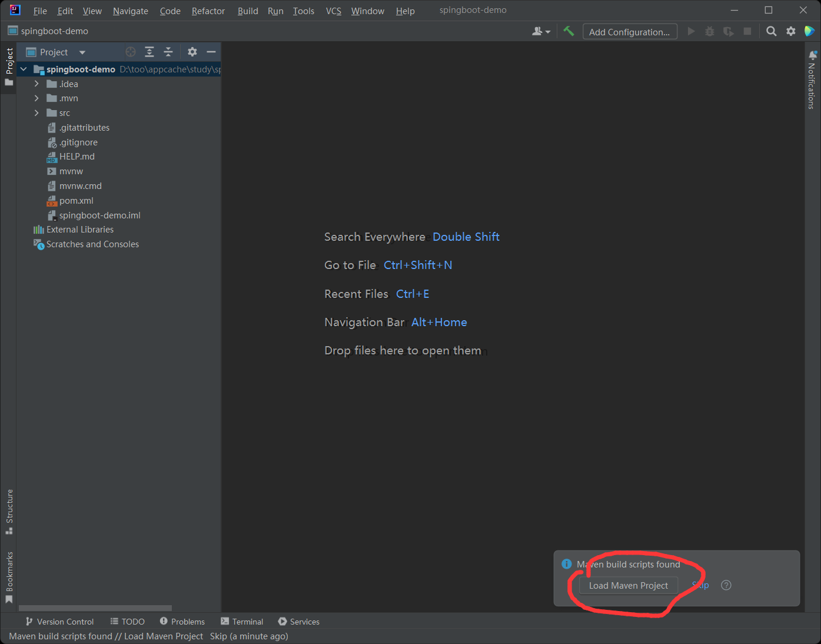
Task: Open the File menu
Action: pos(40,11)
